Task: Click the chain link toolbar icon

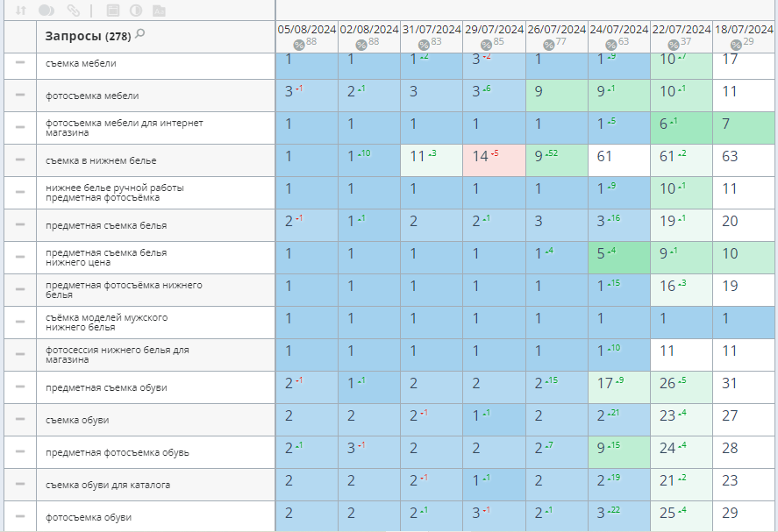Action: (x=74, y=11)
